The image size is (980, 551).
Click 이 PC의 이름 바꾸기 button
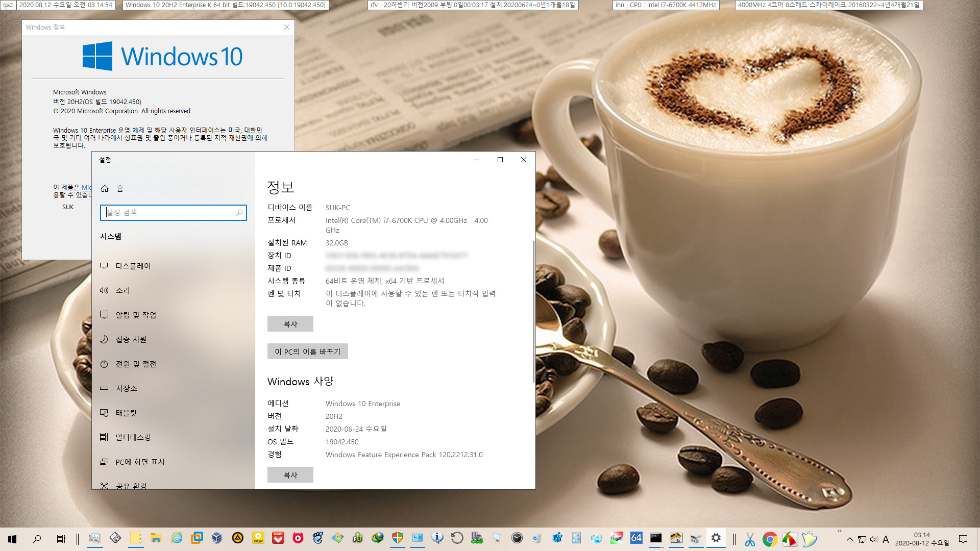pyautogui.click(x=308, y=352)
